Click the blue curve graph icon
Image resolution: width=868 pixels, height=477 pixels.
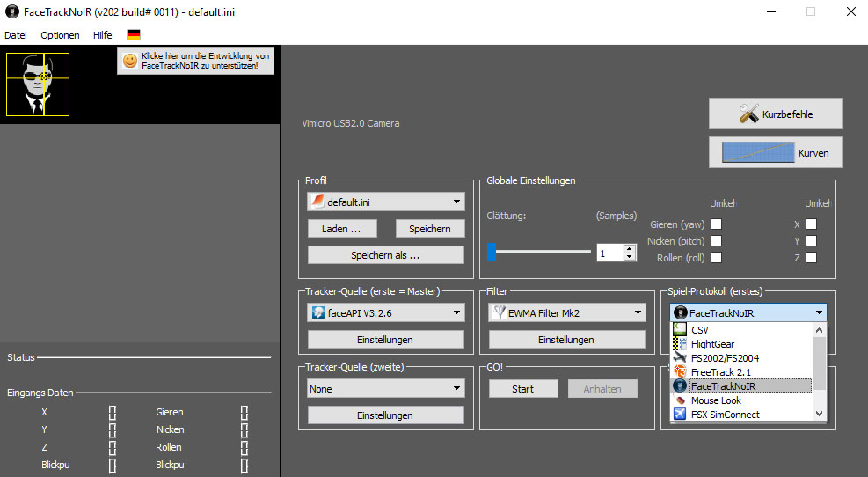coord(758,152)
